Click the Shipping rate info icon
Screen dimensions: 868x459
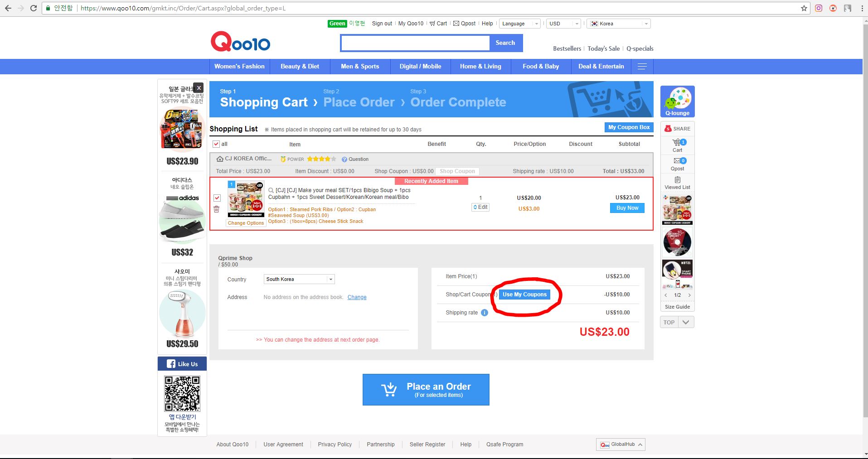484,313
